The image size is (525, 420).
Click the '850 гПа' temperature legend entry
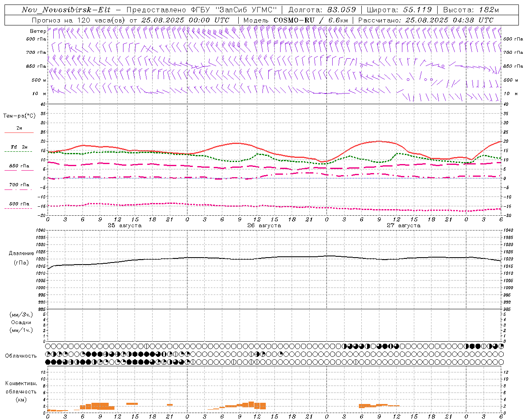coord(19,166)
